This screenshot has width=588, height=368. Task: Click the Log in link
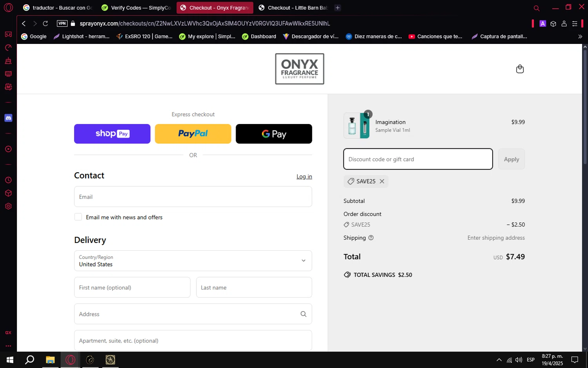(304, 177)
